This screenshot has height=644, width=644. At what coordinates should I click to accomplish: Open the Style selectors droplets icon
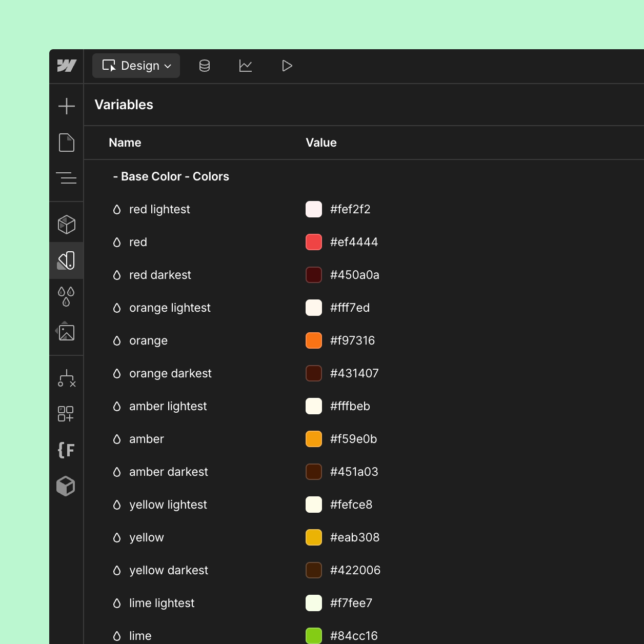(67, 296)
